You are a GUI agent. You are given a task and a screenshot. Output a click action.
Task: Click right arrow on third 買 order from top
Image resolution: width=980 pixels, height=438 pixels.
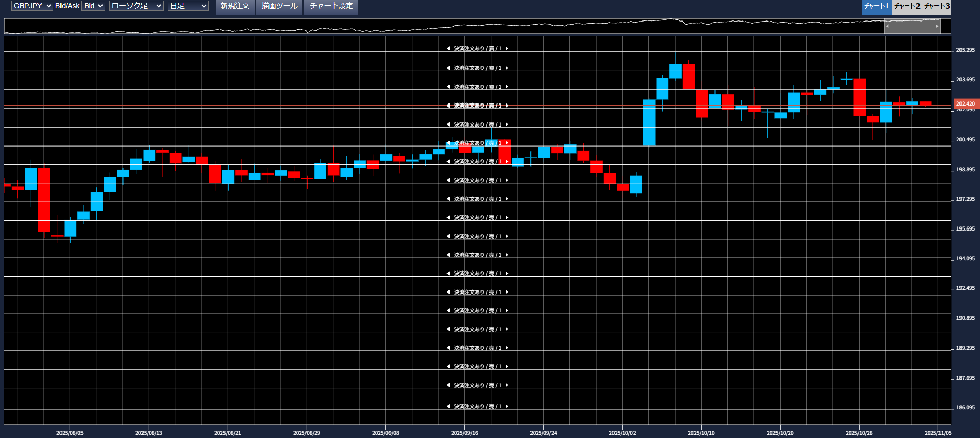507,87
